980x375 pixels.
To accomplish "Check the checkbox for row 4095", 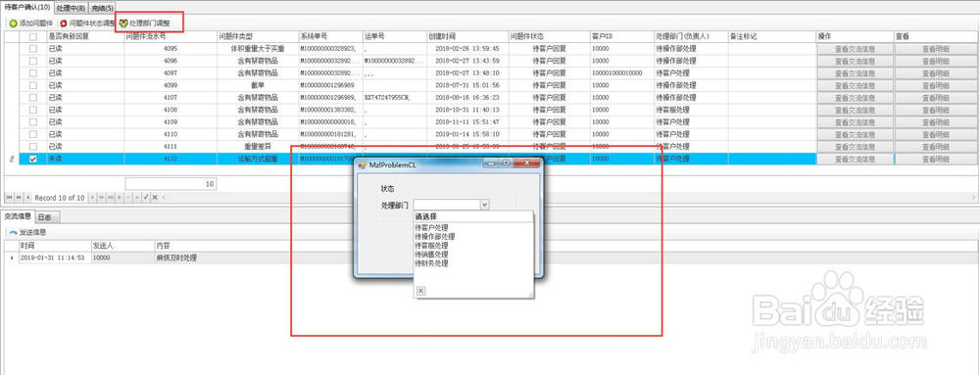I will (x=33, y=48).
